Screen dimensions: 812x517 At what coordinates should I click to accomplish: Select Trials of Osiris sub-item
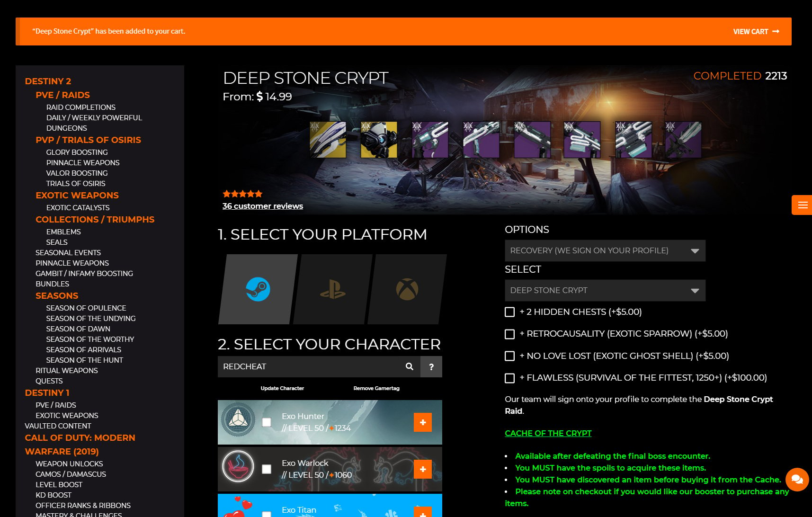click(75, 184)
